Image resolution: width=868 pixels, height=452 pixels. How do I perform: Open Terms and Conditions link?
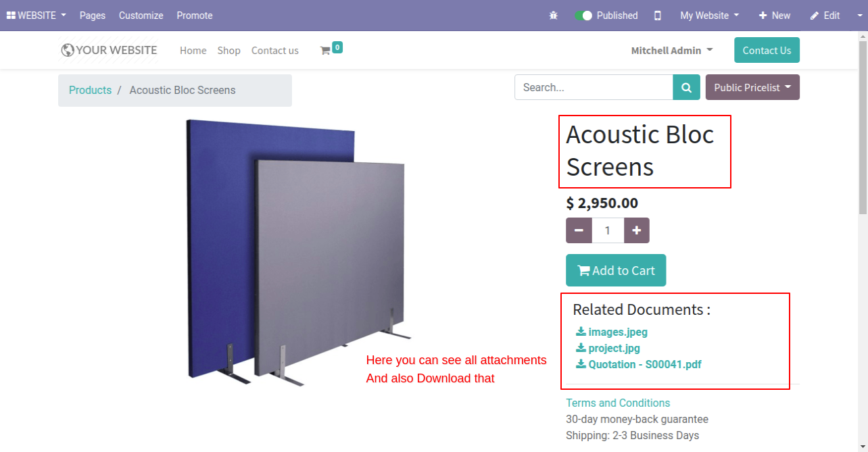tap(618, 403)
